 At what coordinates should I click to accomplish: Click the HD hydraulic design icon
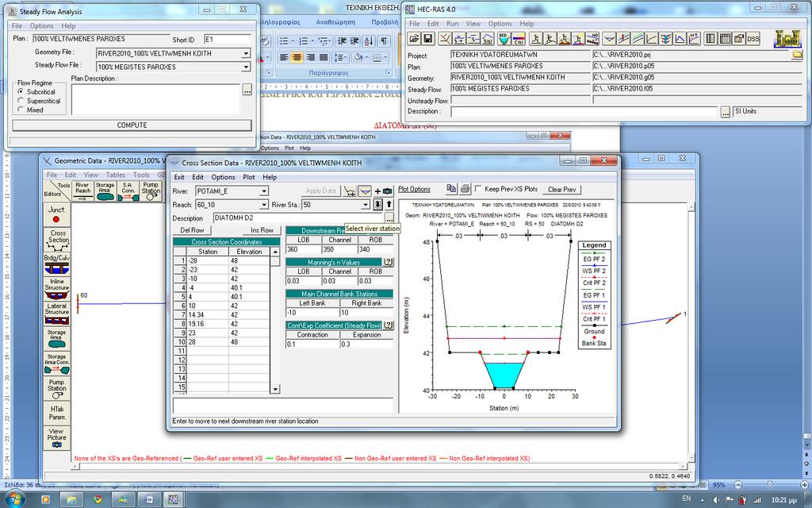[x=592, y=38]
